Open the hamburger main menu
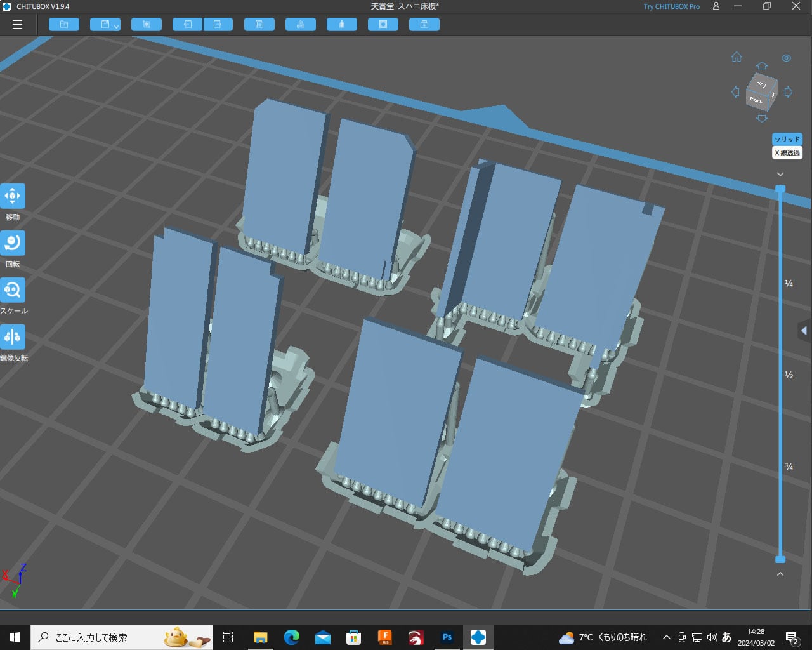The image size is (812, 650). point(17,25)
